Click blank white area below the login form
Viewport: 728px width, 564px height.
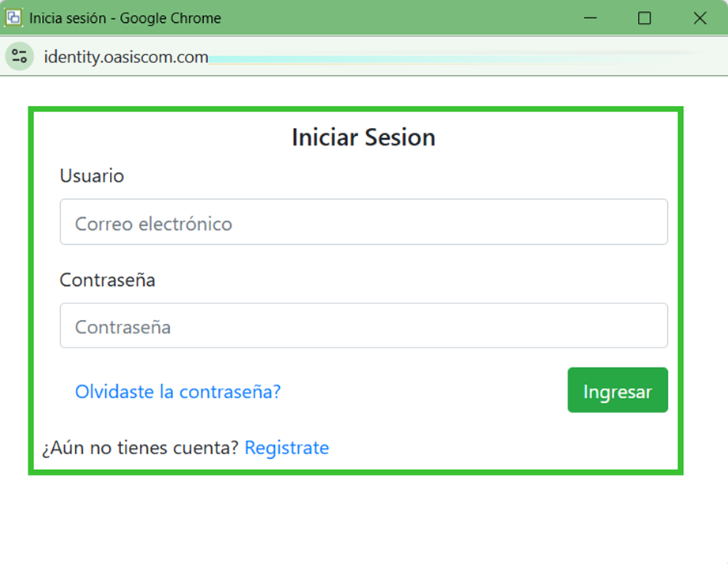click(x=364, y=521)
